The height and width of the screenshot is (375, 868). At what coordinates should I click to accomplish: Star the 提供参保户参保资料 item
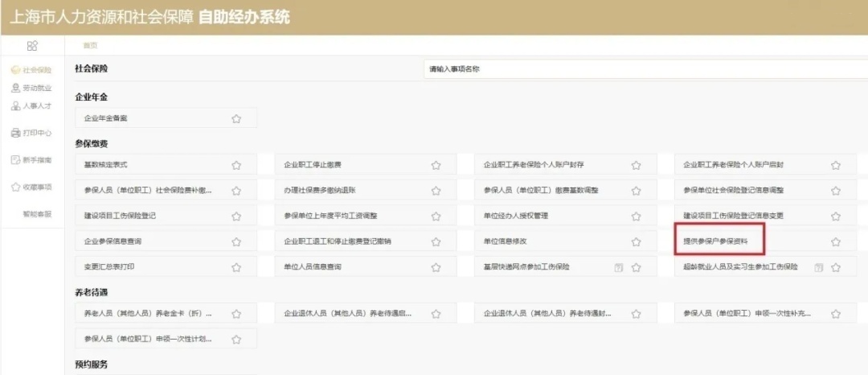click(835, 241)
